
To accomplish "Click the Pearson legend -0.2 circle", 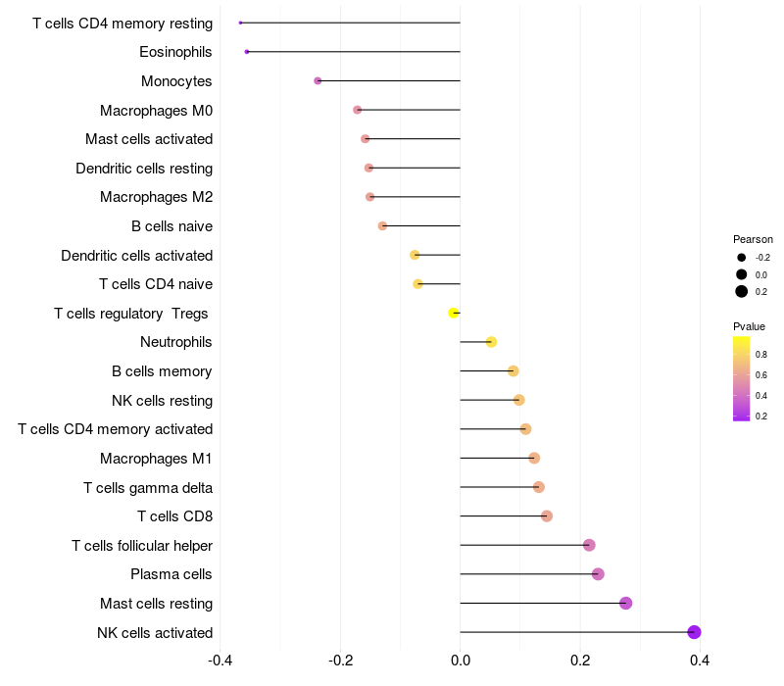I will [x=742, y=258].
